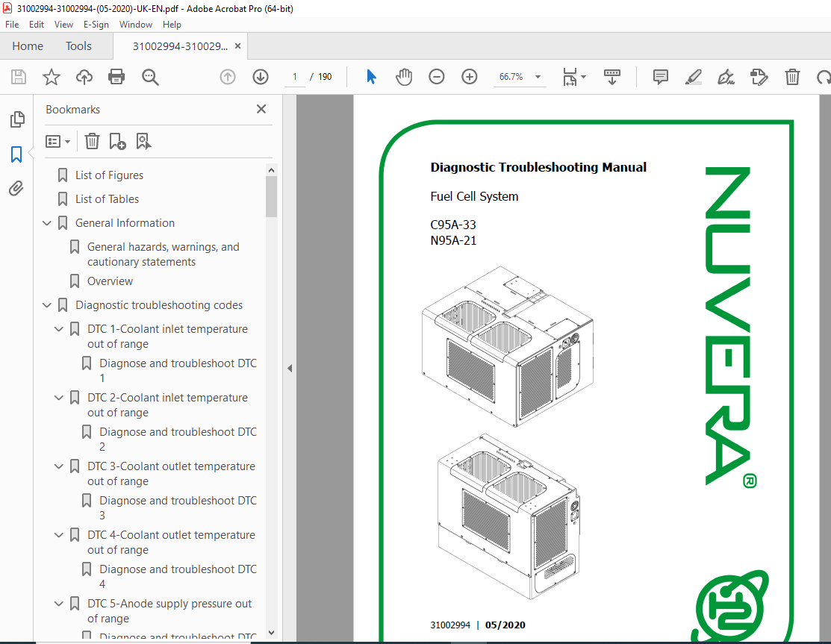The width and height of the screenshot is (831, 644).
Task: Find the current bookmark icon
Action: tap(143, 141)
